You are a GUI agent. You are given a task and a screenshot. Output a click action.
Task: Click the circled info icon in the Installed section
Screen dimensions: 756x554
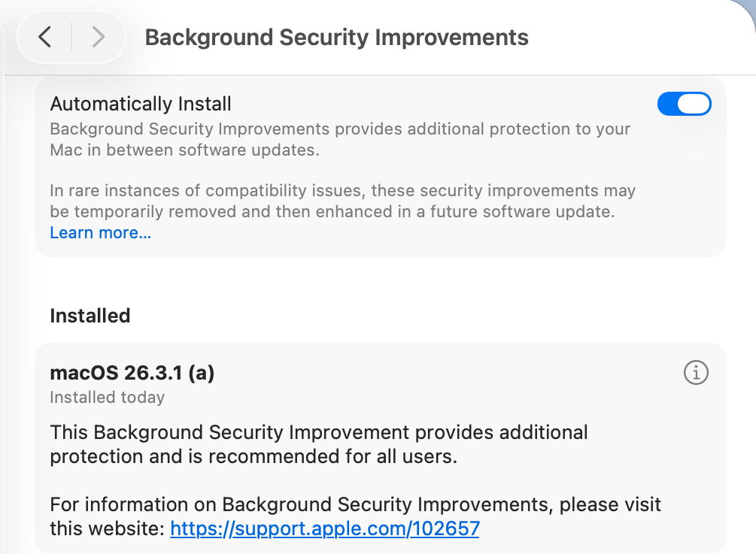coord(696,372)
